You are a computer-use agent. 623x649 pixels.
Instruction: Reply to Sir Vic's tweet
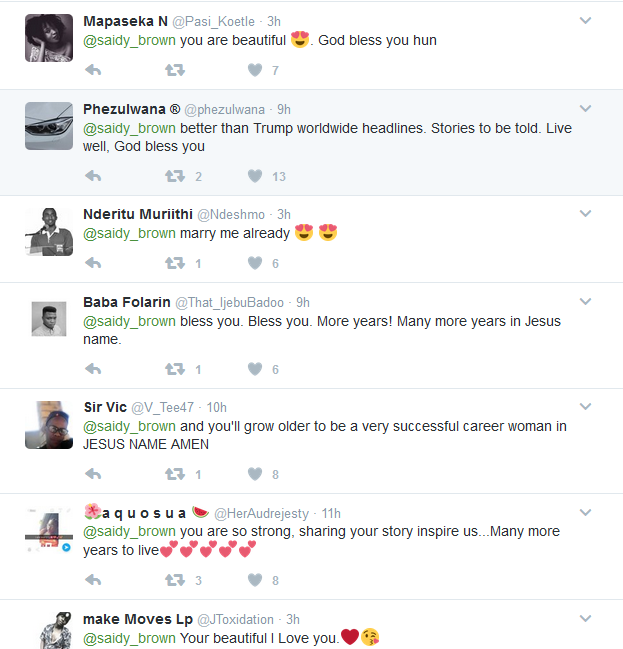93,474
